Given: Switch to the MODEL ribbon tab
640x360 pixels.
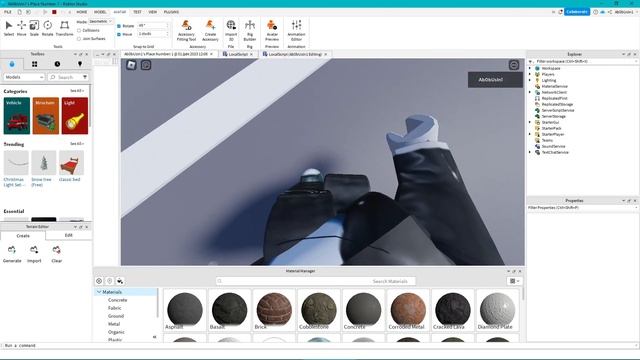Looking at the screenshot, I should click(100, 12).
